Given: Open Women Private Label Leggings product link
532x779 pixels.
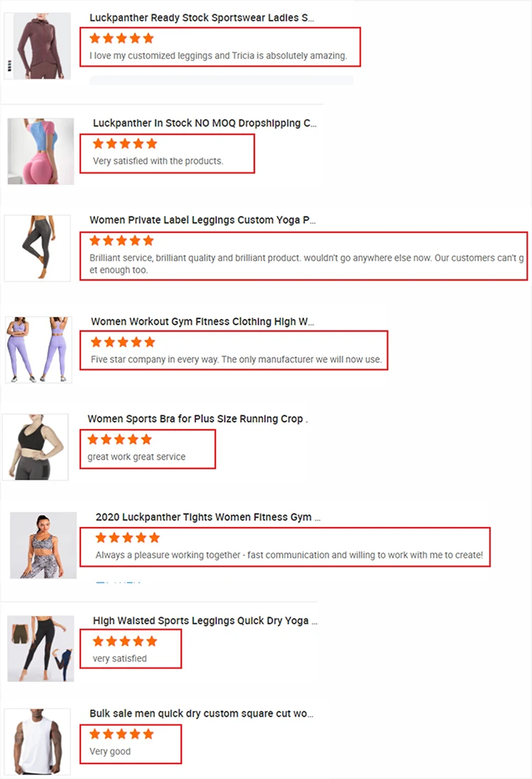Looking at the screenshot, I should (202, 220).
